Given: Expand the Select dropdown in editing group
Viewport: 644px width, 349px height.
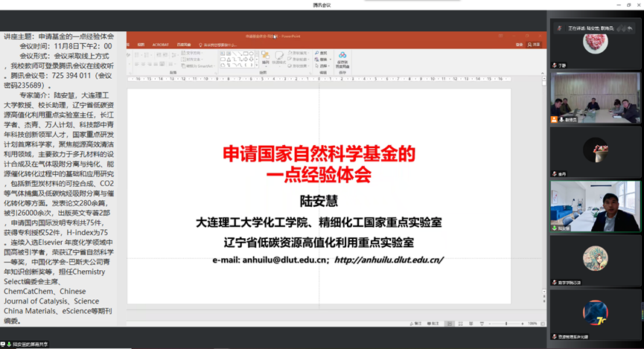Looking at the screenshot, I should click(x=324, y=65).
